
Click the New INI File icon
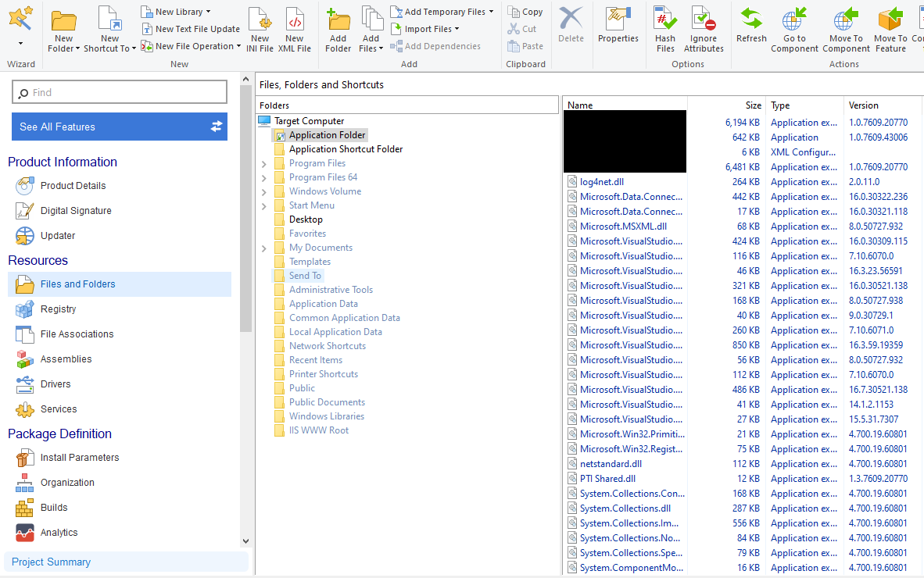[x=260, y=18]
